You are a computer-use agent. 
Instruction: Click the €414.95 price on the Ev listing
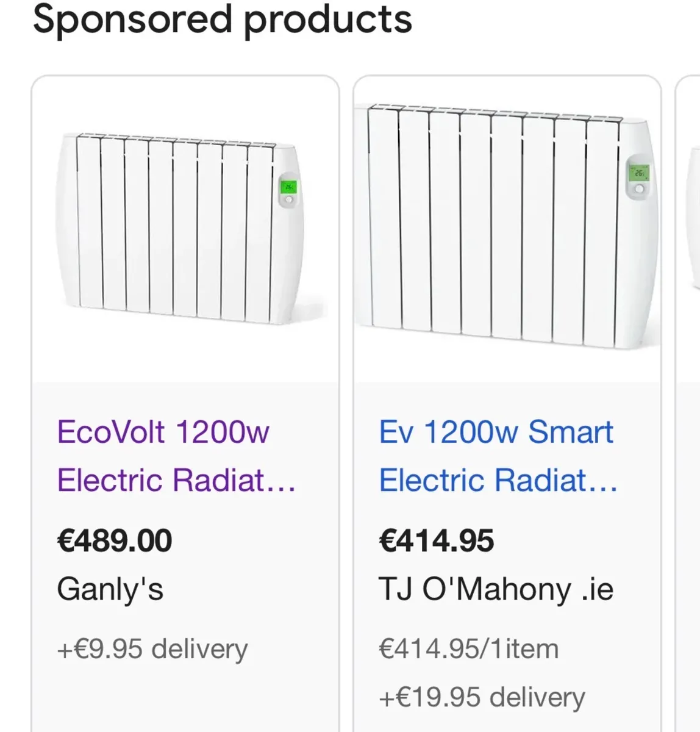pyautogui.click(x=437, y=539)
